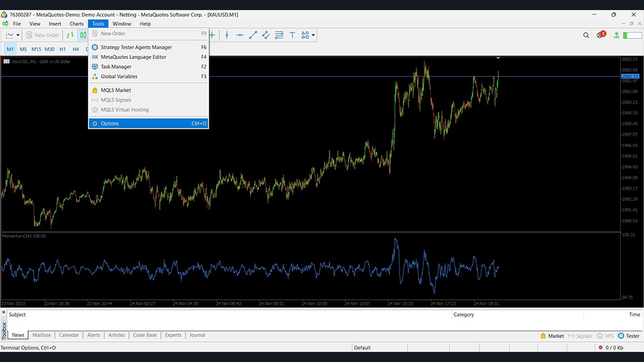Select the M15 timeframe
Screen dimensions: 644x362
[x=36, y=49]
